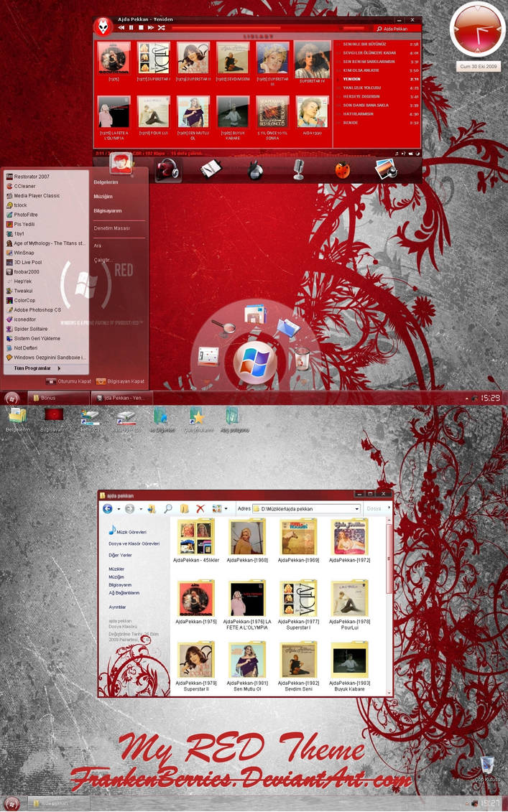Screen dimensions: 508x812
Task: Toggle shuffle in the music player
Action: click(x=161, y=27)
